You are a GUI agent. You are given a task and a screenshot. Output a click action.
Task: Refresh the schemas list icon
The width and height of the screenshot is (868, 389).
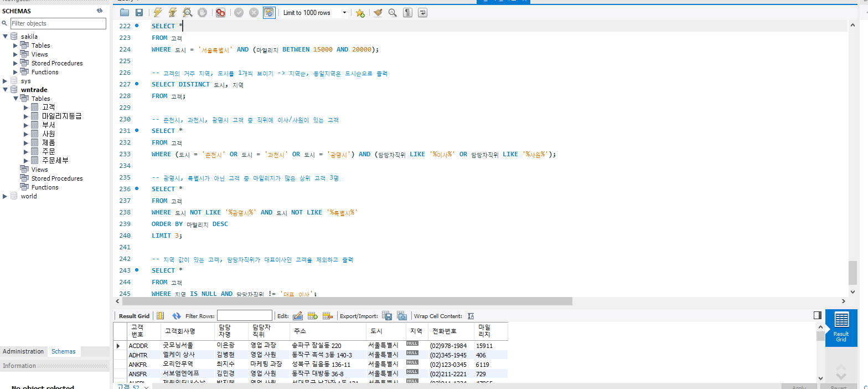click(x=100, y=11)
